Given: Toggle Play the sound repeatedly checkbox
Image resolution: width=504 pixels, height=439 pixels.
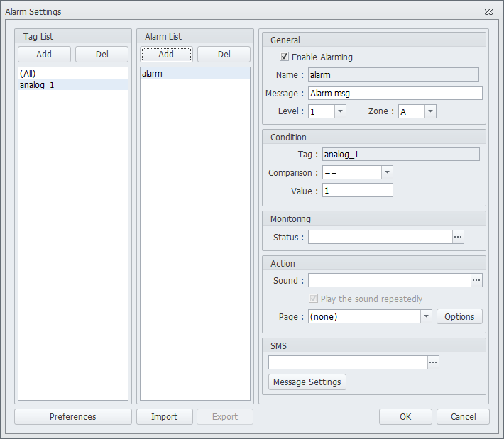Looking at the screenshot, I should point(313,299).
